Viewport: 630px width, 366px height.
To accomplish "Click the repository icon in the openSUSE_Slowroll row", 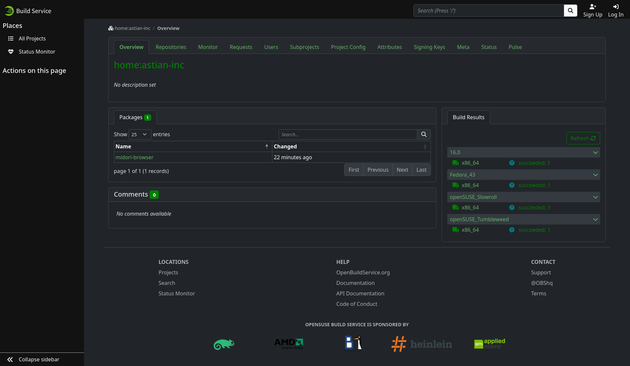I will tap(455, 208).
